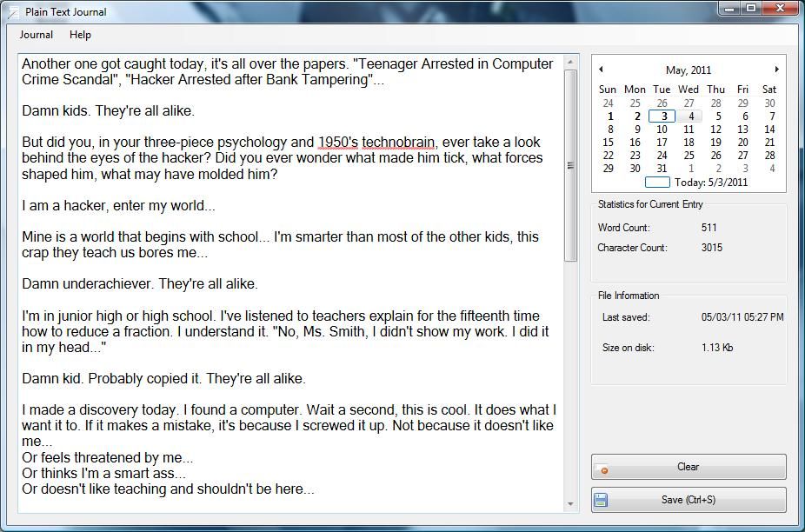Open the Journal menu
Screen dimensions: 805x532
(x=36, y=35)
